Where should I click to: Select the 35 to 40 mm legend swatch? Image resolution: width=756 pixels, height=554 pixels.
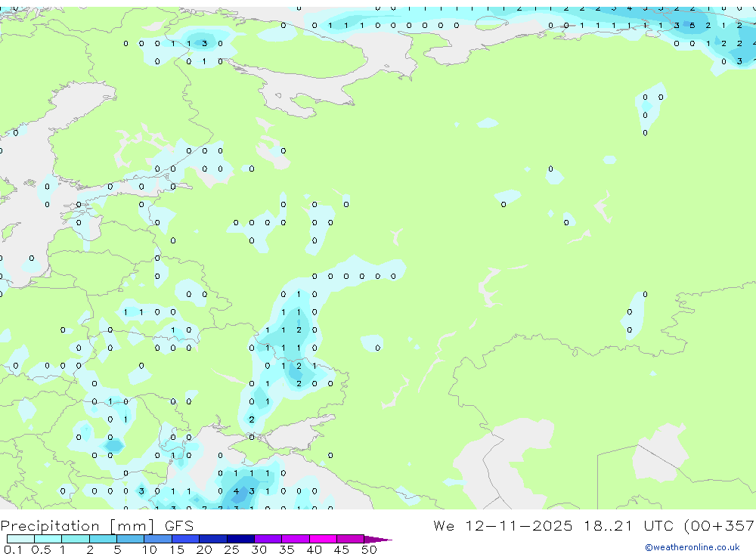(296, 539)
